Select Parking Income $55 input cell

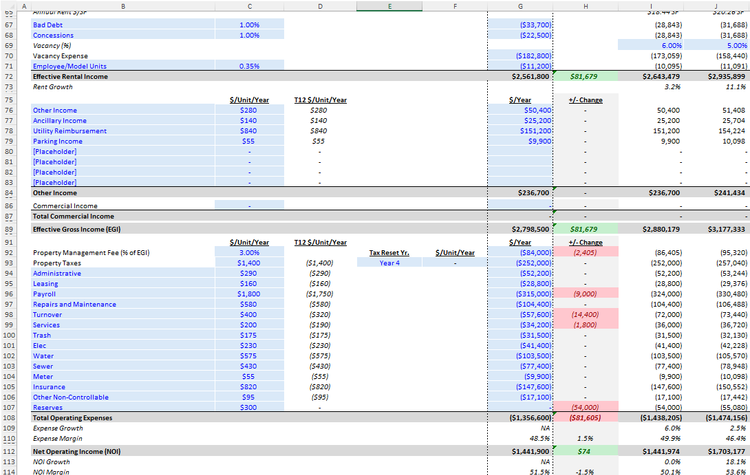249,141
